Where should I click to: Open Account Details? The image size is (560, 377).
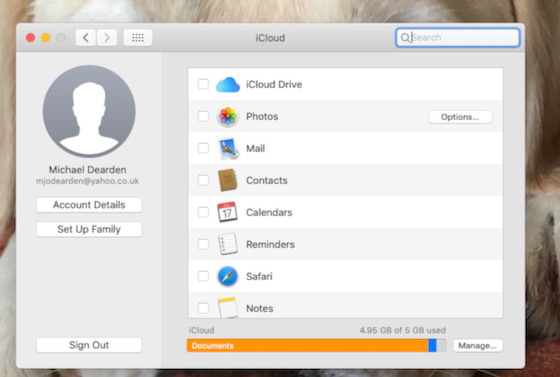[89, 205]
